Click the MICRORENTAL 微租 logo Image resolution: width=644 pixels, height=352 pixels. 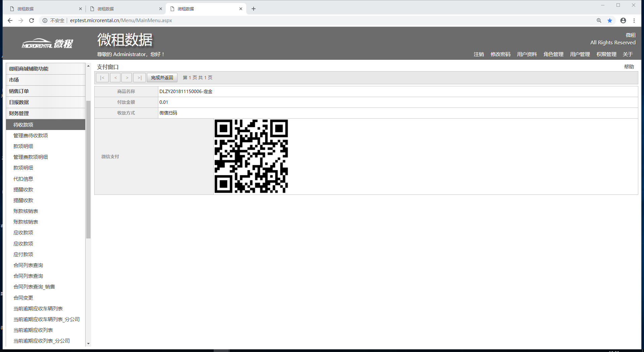tap(47, 44)
